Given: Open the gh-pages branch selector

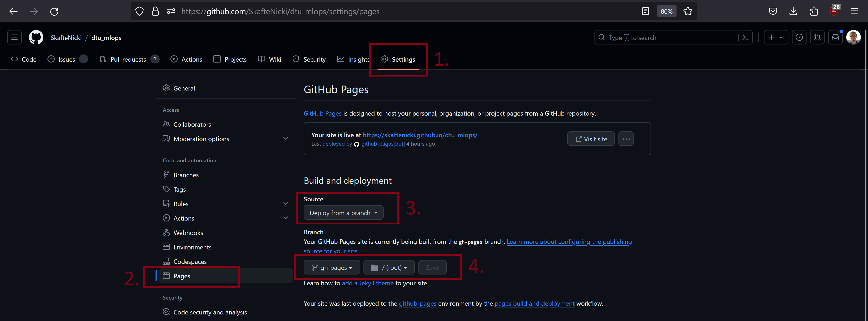Looking at the screenshot, I should [332, 267].
